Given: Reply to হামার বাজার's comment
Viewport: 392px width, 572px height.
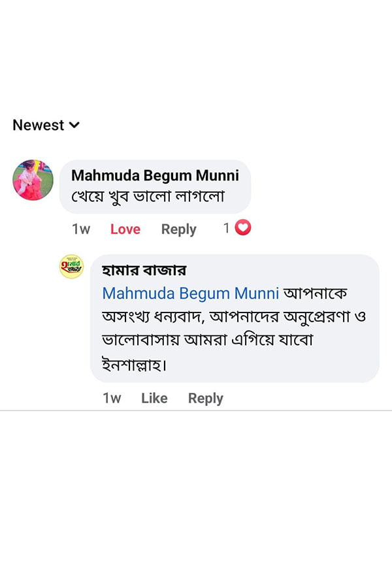Looking at the screenshot, I should (205, 398).
